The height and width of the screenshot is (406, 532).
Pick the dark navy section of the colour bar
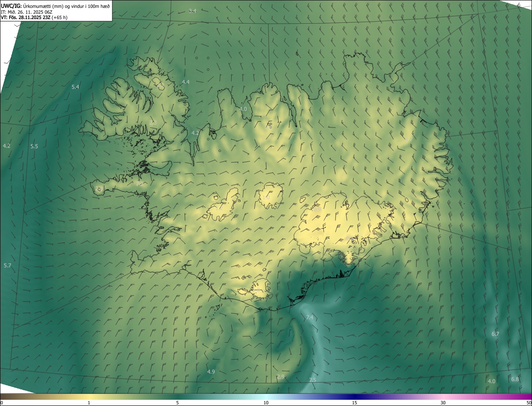pos(355,396)
